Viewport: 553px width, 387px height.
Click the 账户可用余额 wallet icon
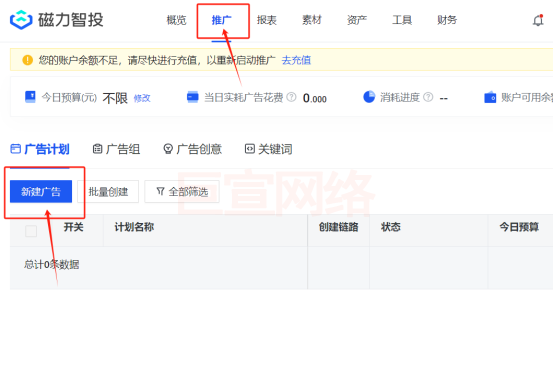[x=490, y=97]
